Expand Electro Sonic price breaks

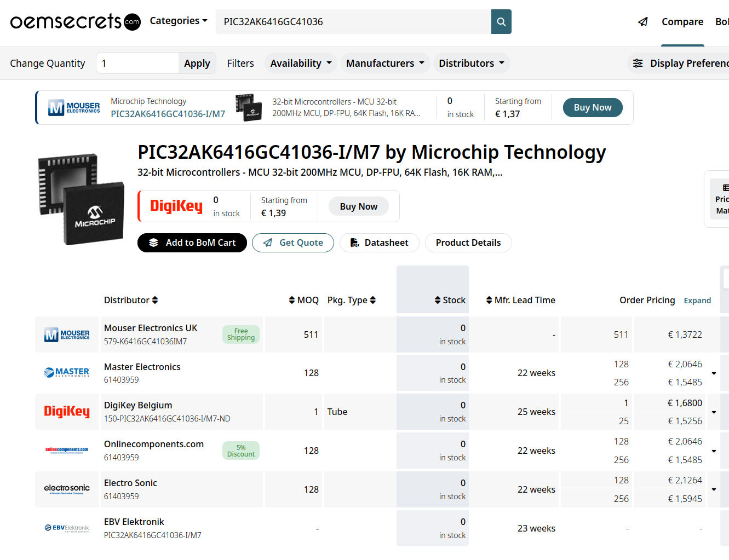(x=714, y=489)
